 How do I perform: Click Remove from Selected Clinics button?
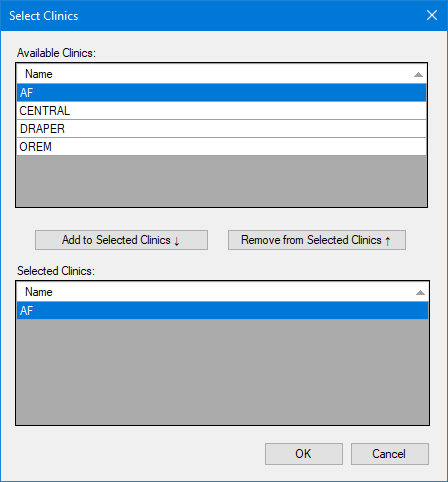(317, 240)
